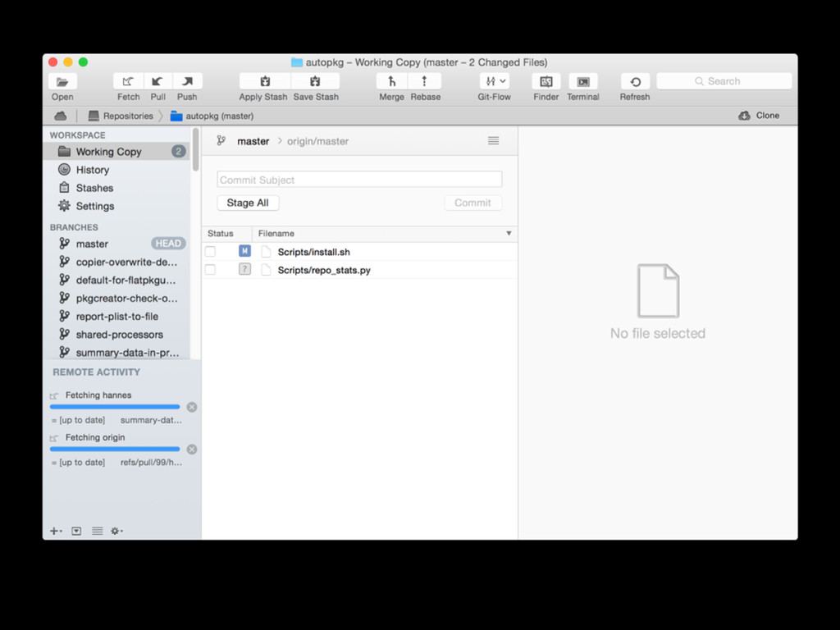The height and width of the screenshot is (630, 840).
Task: Click the refs/pull/99/h… result under origin
Action: (151, 463)
